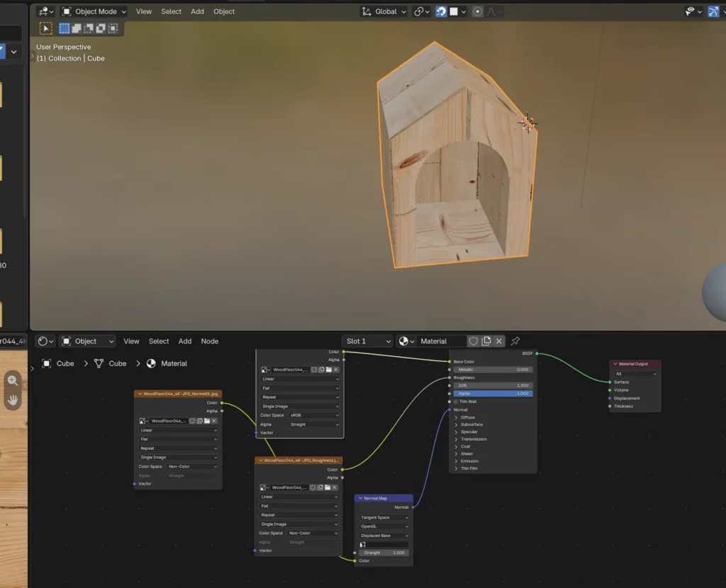
Task: Open Color Space sRGB dropdown
Action: (x=314, y=415)
